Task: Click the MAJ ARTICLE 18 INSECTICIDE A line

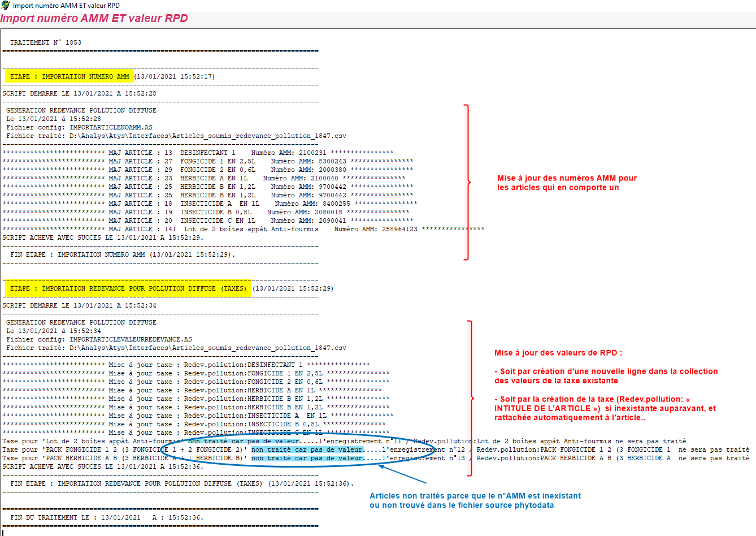Action: tap(210, 204)
